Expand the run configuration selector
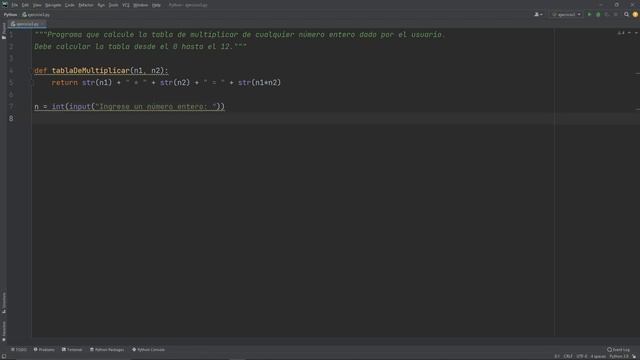This screenshot has width=640, height=360. 566,15
